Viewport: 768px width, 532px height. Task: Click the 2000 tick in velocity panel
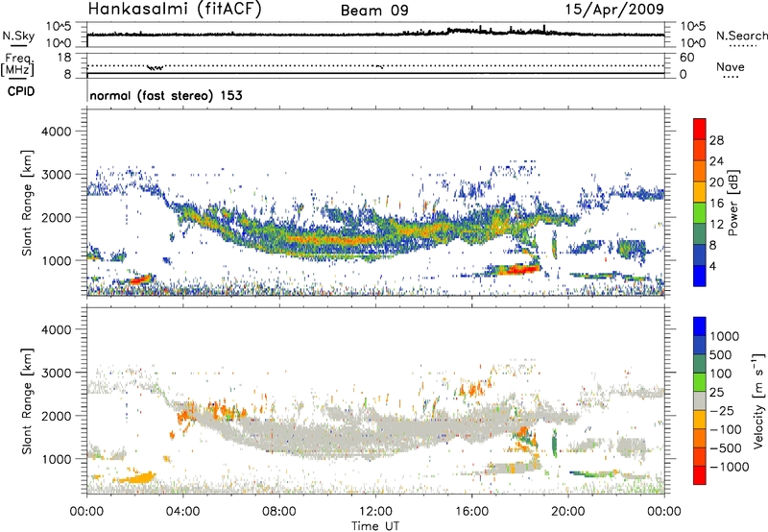click(x=56, y=416)
